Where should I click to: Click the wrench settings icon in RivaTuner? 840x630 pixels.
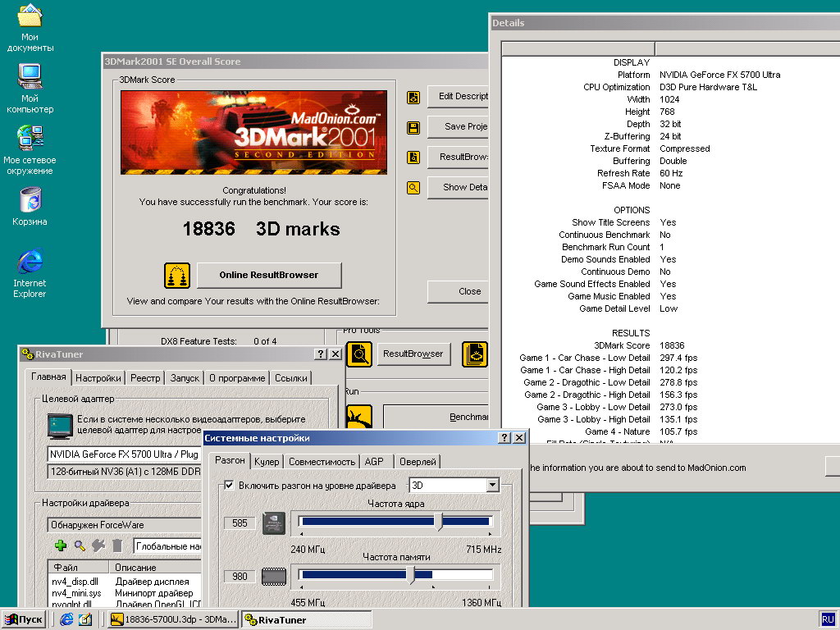point(98,546)
